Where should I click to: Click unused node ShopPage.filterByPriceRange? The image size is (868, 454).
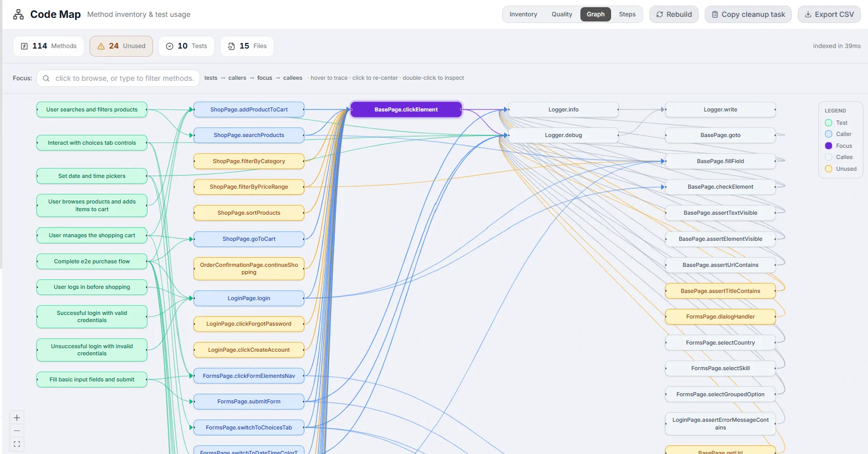click(x=249, y=187)
